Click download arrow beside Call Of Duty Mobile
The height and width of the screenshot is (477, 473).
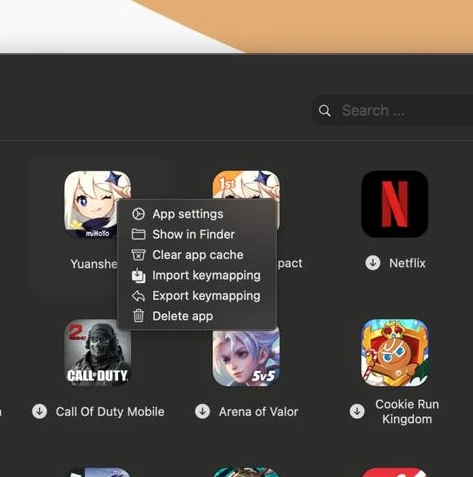tap(40, 411)
